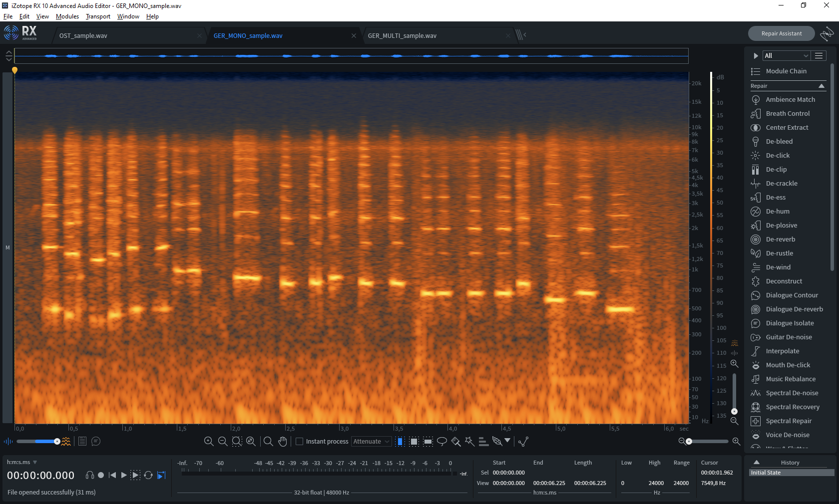839x504 pixels.
Task: Click the Repair Assistant button
Action: [782, 34]
